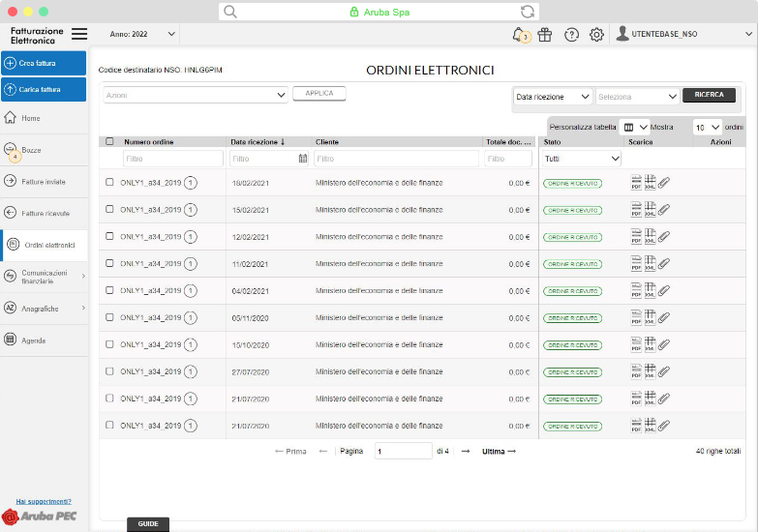Go to the next page arrow
This screenshot has height=532, width=758.
click(466, 452)
